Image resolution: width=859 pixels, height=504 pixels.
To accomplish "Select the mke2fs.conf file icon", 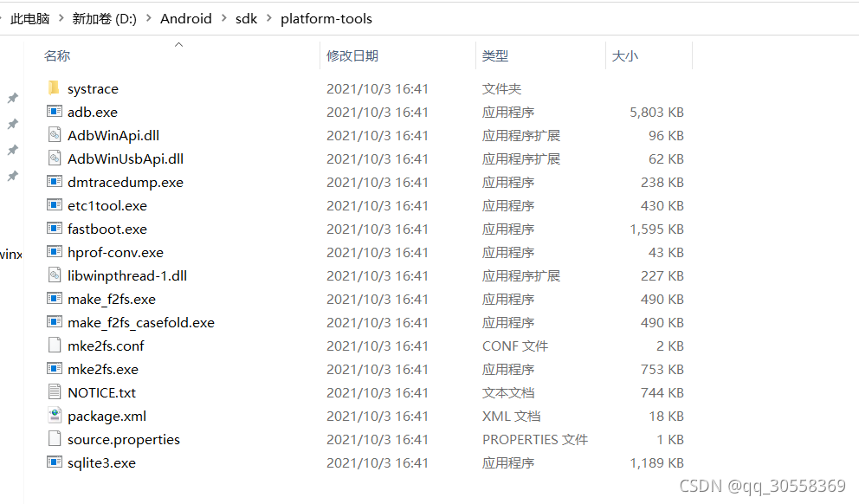I will pyautogui.click(x=55, y=346).
